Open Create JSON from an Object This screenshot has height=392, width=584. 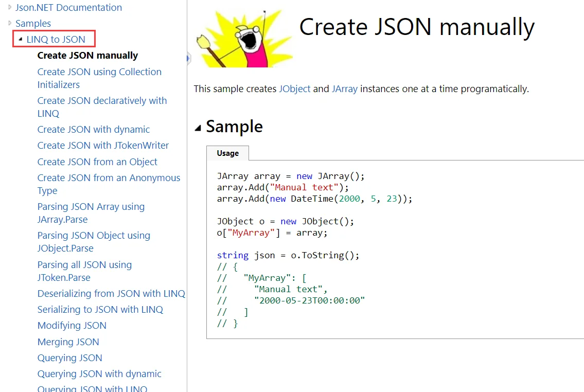point(97,162)
